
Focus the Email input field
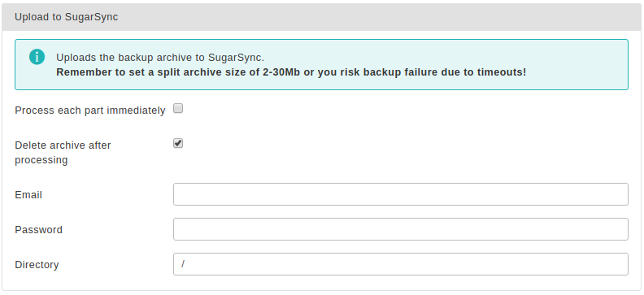pyautogui.click(x=400, y=194)
